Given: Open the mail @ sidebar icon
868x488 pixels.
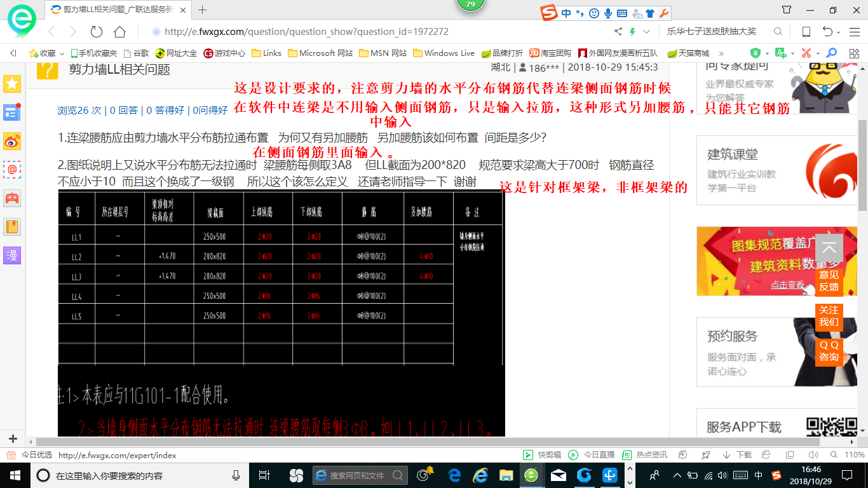Looking at the screenshot, I should [12, 170].
